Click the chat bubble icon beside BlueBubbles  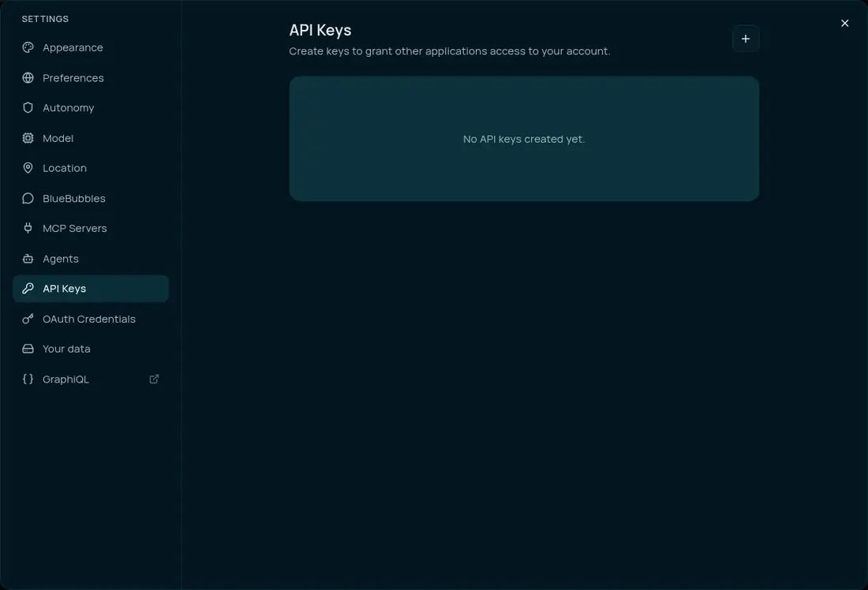point(28,199)
